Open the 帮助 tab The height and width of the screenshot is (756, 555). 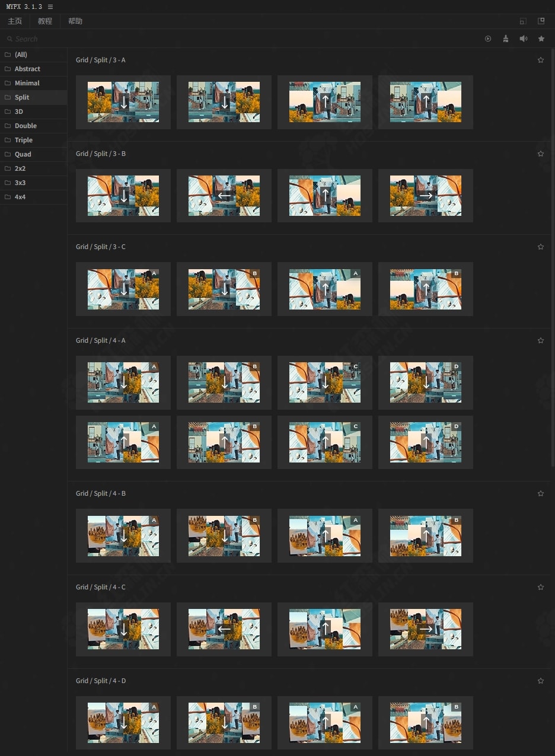[x=75, y=21]
